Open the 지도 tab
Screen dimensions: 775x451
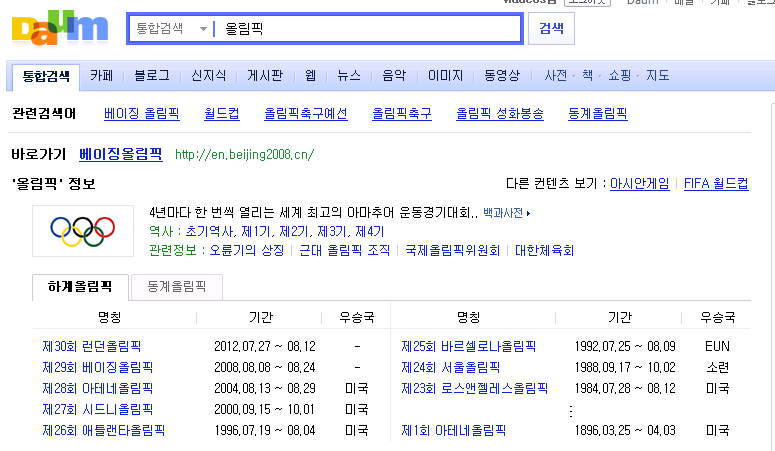(658, 76)
